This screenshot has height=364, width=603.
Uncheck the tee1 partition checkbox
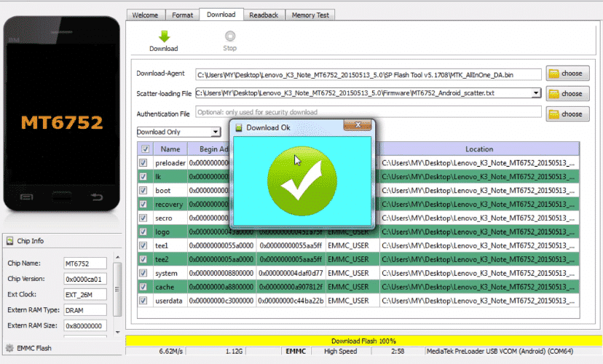[143, 245]
